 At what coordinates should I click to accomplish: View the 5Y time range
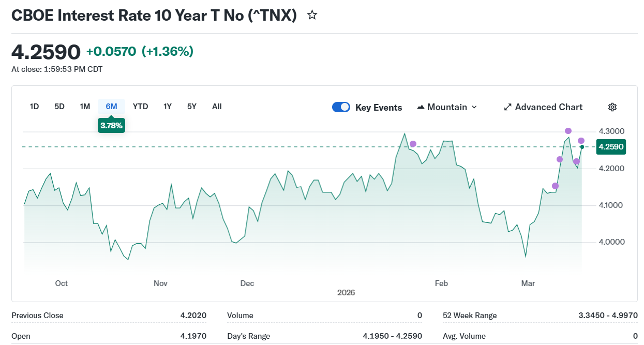tap(192, 107)
